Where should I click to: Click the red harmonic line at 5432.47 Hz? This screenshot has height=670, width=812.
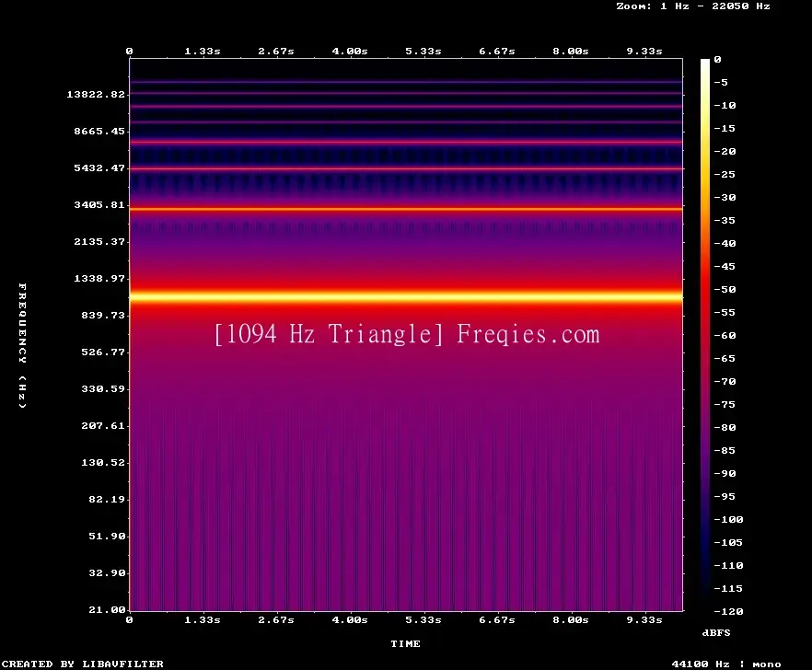pos(406,168)
